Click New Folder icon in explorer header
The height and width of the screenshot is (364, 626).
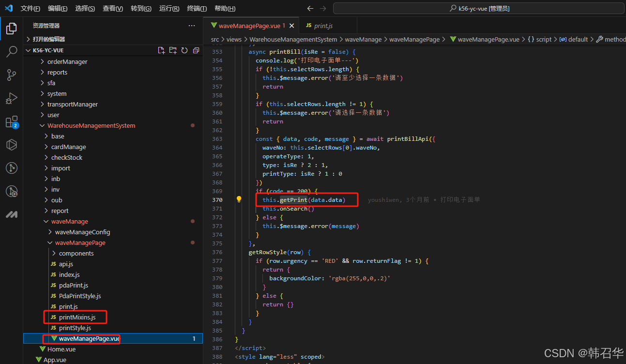pyautogui.click(x=173, y=50)
